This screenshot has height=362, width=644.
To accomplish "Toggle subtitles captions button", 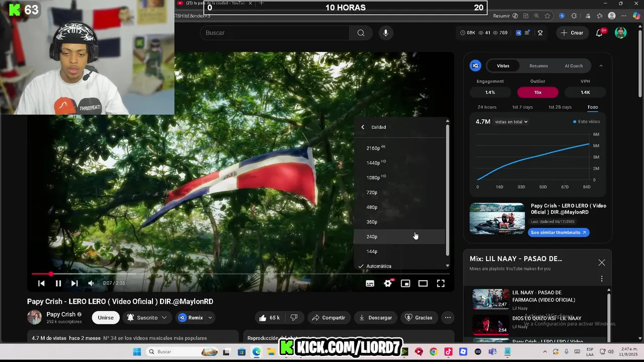I will [x=370, y=284].
